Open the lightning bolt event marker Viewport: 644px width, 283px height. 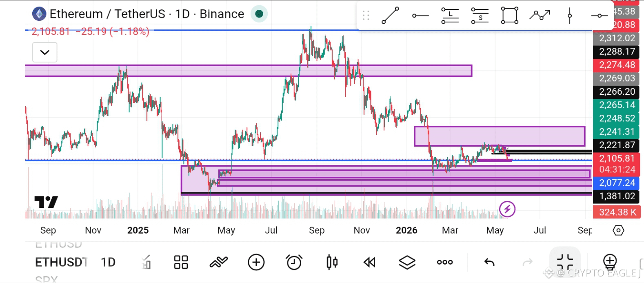[x=507, y=209]
